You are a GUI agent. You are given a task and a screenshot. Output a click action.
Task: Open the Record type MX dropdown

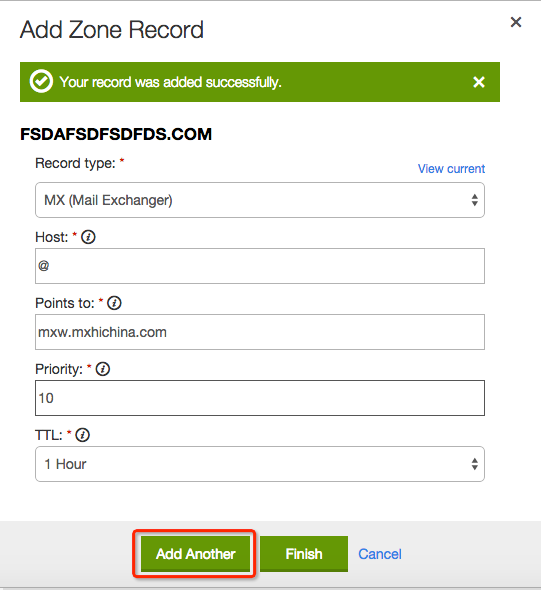pyautogui.click(x=260, y=200)
